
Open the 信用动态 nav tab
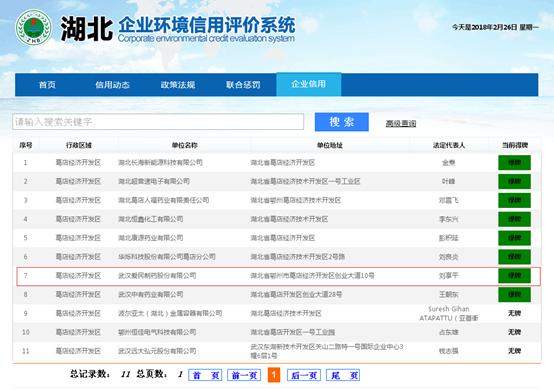coord(113,85)
